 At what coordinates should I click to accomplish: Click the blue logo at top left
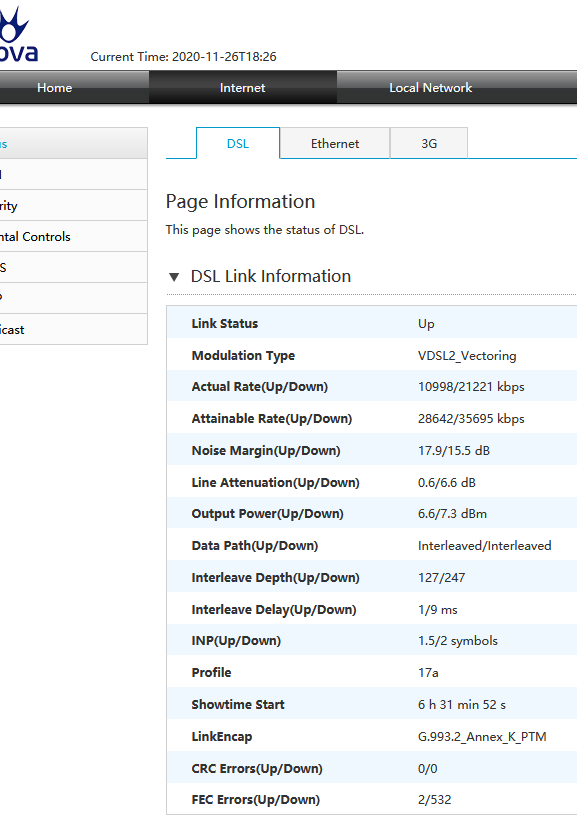(18, 34)
